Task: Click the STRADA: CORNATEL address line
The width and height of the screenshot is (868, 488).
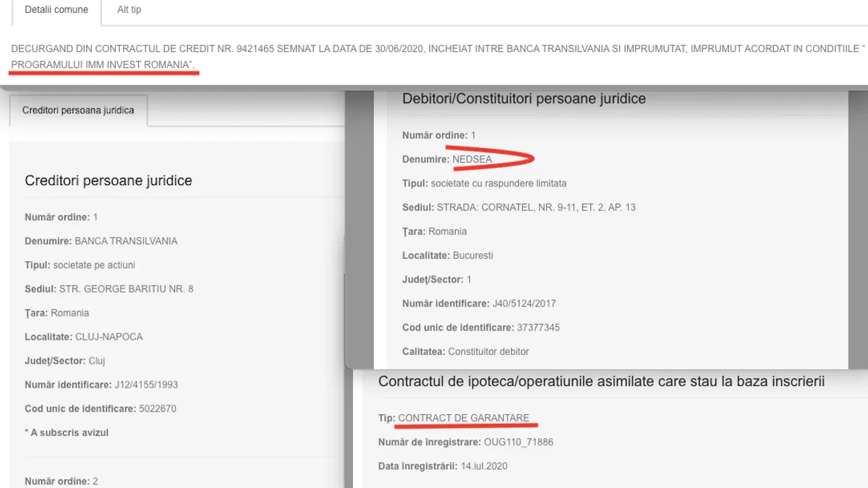Action: coord(536,207)
